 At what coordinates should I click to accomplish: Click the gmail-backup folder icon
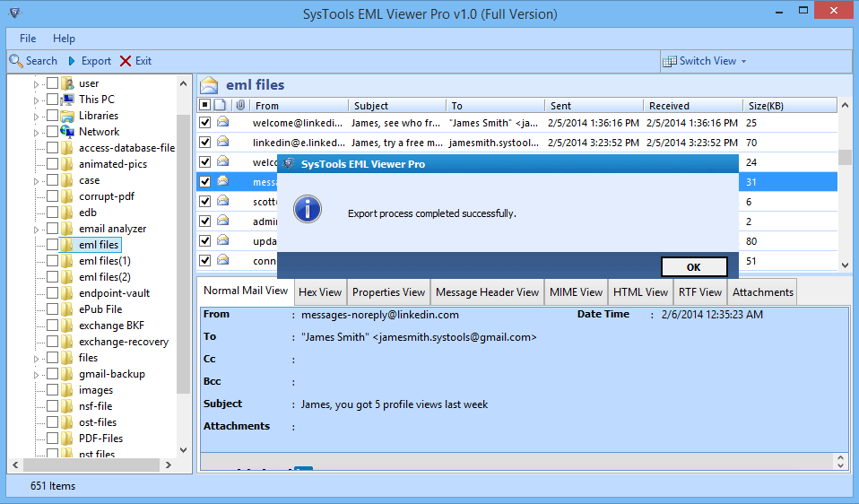point(67,374)
